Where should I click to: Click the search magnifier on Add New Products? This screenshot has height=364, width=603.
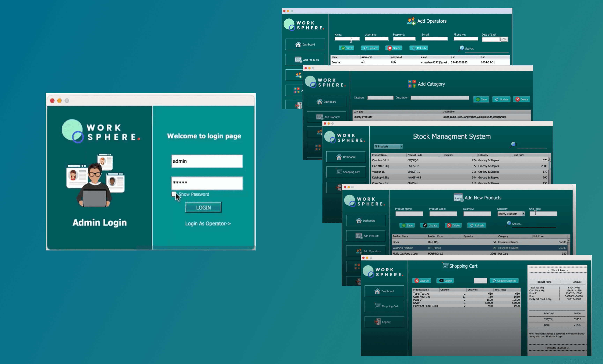tap(509, 223)
